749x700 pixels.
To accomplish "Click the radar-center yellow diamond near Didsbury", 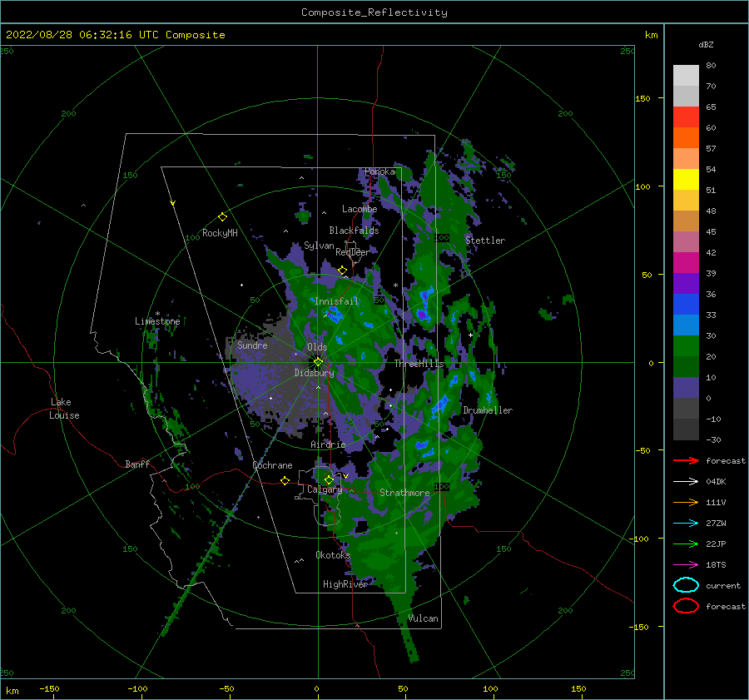I will 318,362.
